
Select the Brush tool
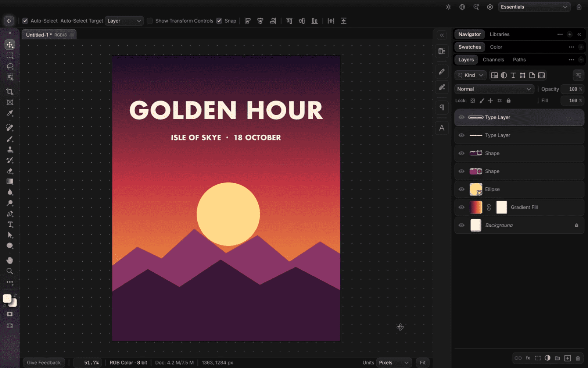pyautogui.click(x=10, y=139)
